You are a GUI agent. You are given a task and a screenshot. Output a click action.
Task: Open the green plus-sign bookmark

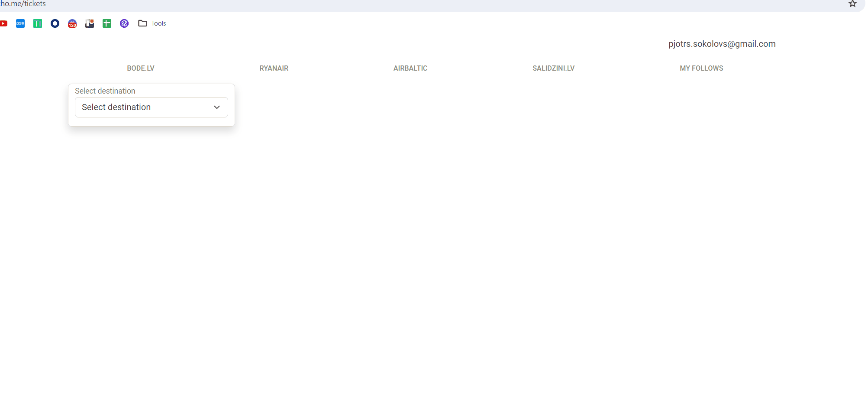107,23
